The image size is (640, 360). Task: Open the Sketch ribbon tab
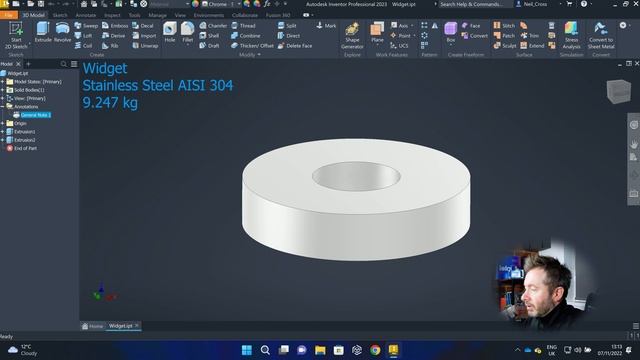tap(60, 15)
